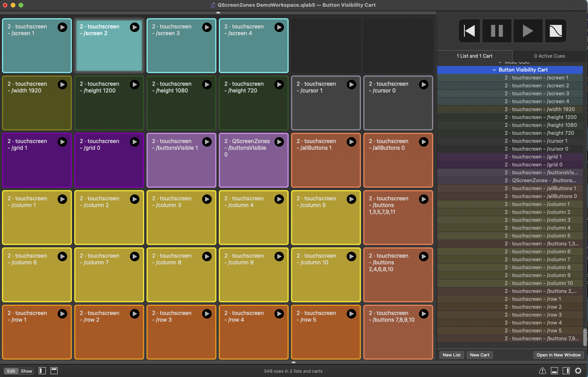Toggle the right sidebar panel visibility
The image size is (588, 377).
566,371
